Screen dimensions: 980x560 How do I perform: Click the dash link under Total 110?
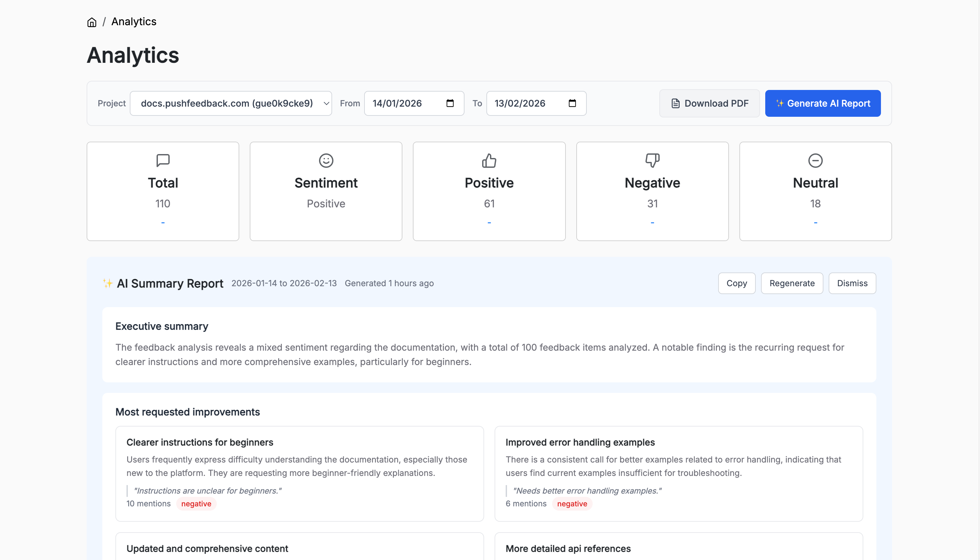162,222
